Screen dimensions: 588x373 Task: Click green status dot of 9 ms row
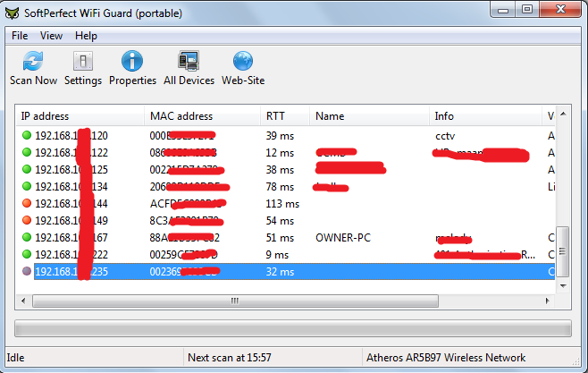[x=27, y=254]
